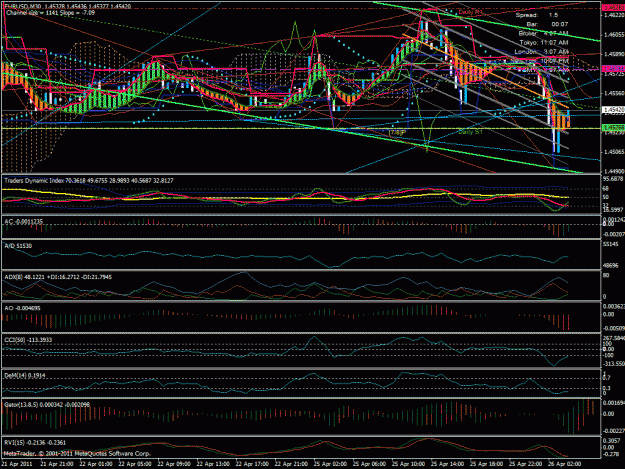Image resolution: width=625 pixels, height=469 pixels.
Task: Select the AO indicator label
Action: 21,308
